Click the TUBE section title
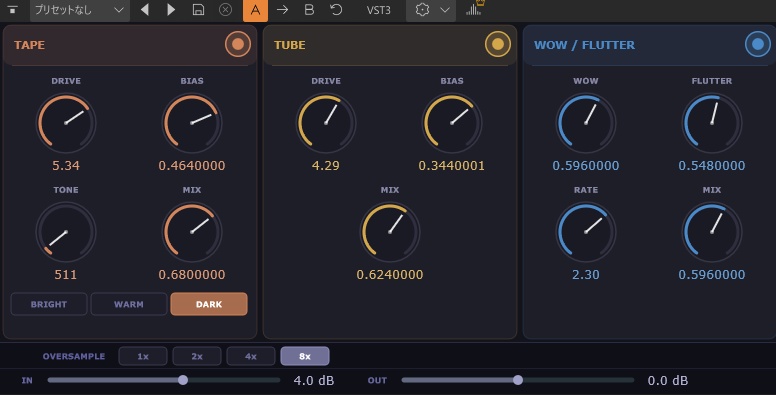Viewport: 776px width, 395px height. click(290, 45)
